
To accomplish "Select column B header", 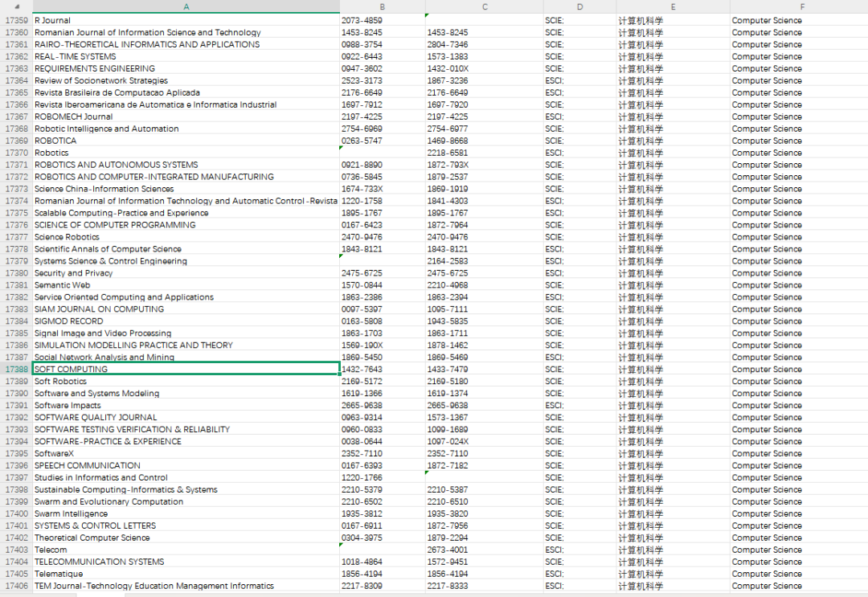I will pyautogui.click(x=382, y=6).
